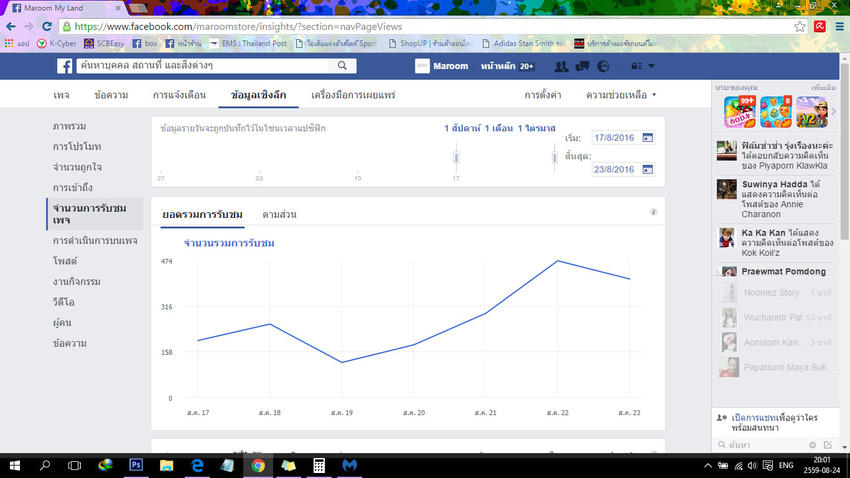
Task: Grab right handle of date range slider
Action: pos(554,158)
